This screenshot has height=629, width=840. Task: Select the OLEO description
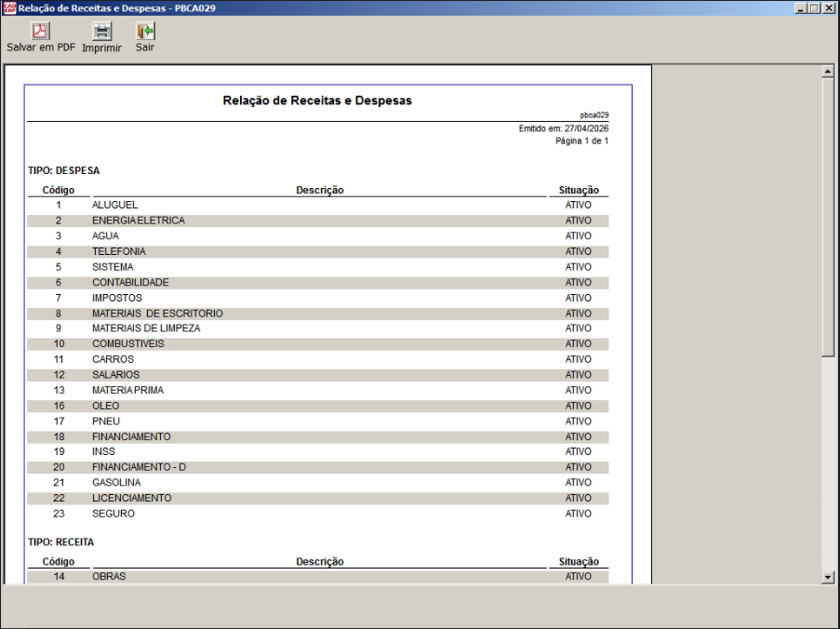[105, 406]
